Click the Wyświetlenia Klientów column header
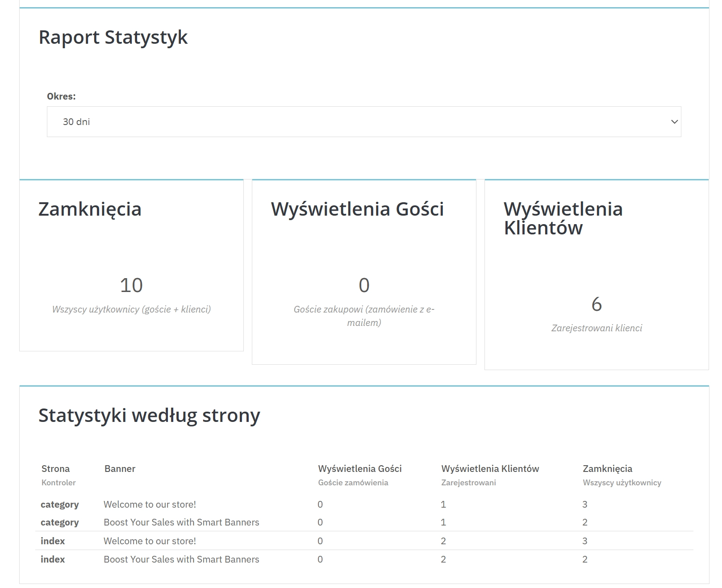The height and width of the screenshot is (588, 722). pos(489,469)
